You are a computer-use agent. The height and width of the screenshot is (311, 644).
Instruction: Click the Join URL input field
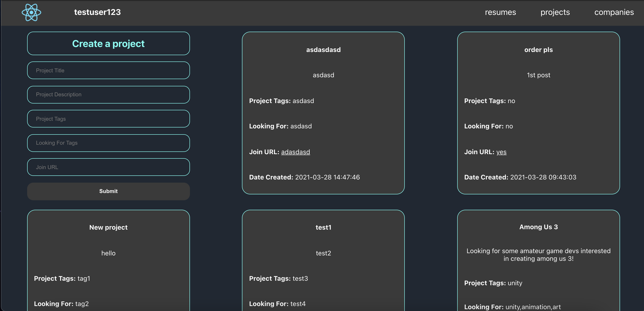(108, 167)
